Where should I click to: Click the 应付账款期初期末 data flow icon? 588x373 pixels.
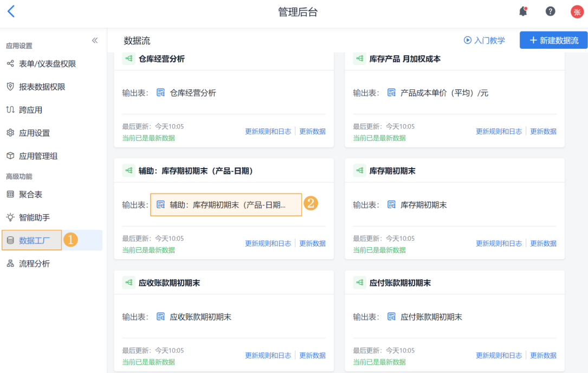(x=359, y=283)
